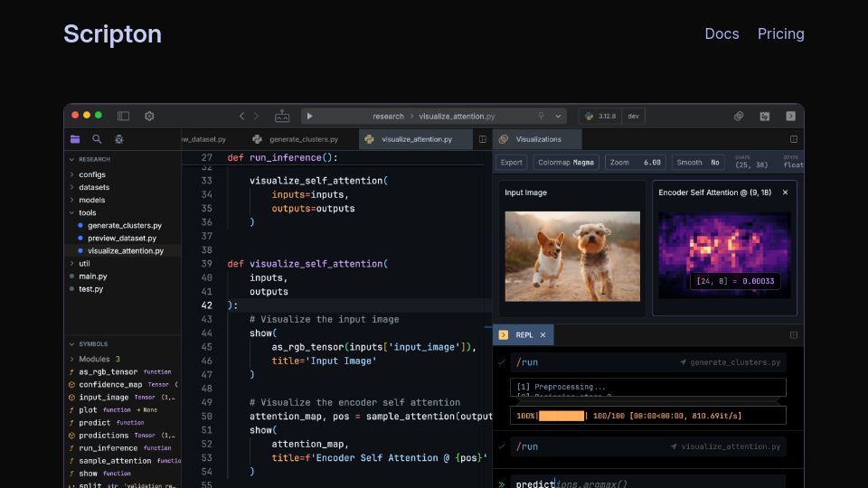Select the partially visible dataset.py tab
The height and width of the screenshot is (488, 868).
205,139
